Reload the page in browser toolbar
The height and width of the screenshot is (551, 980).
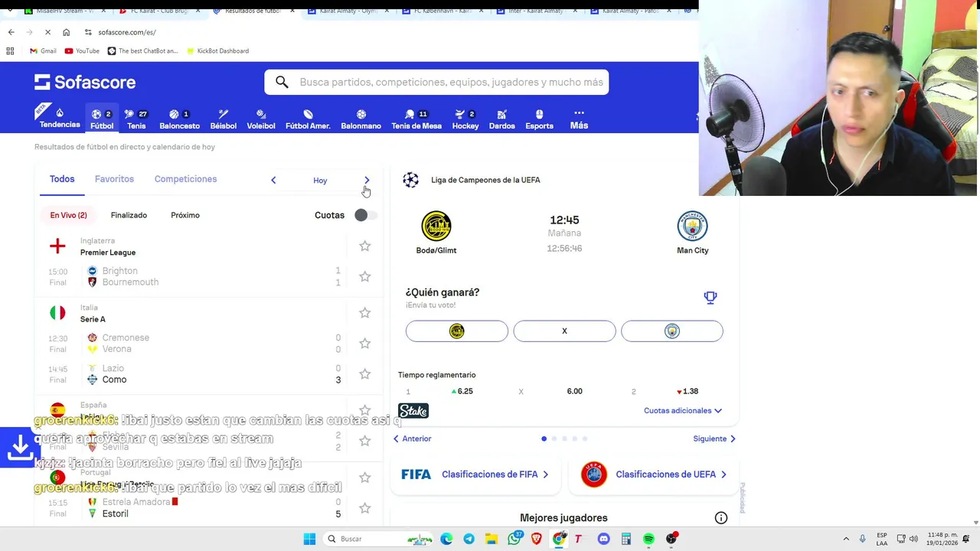click(x=47, y=32)
